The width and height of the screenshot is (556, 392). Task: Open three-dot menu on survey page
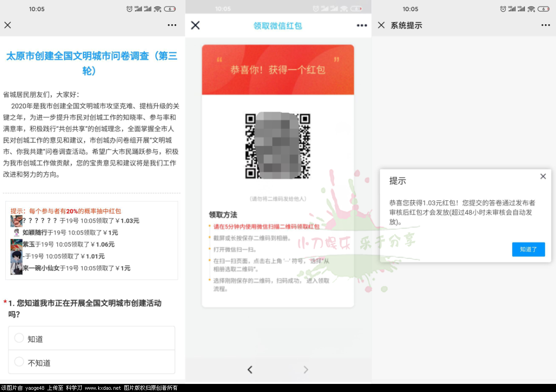[x=172, y=25]
